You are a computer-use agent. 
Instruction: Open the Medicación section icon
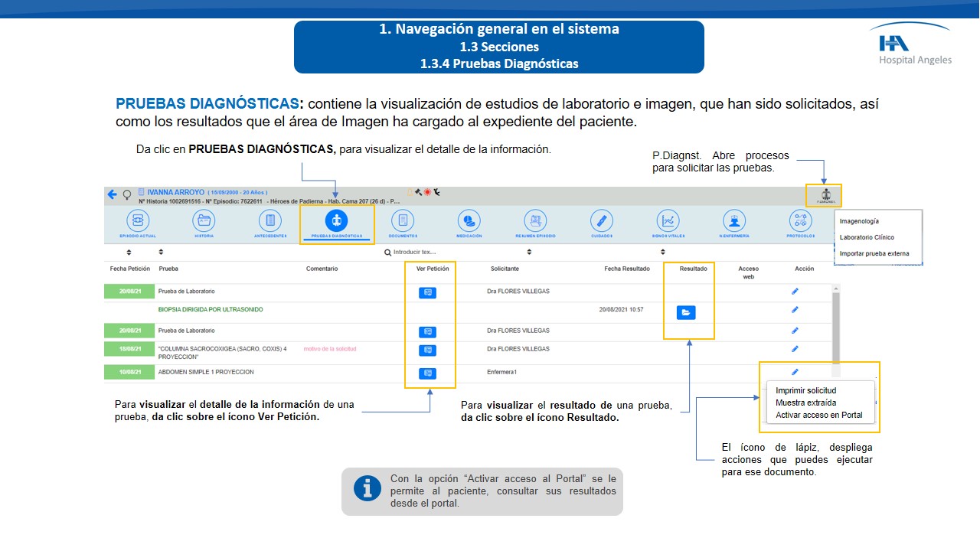pyautogui.click(x=469, y=220)
